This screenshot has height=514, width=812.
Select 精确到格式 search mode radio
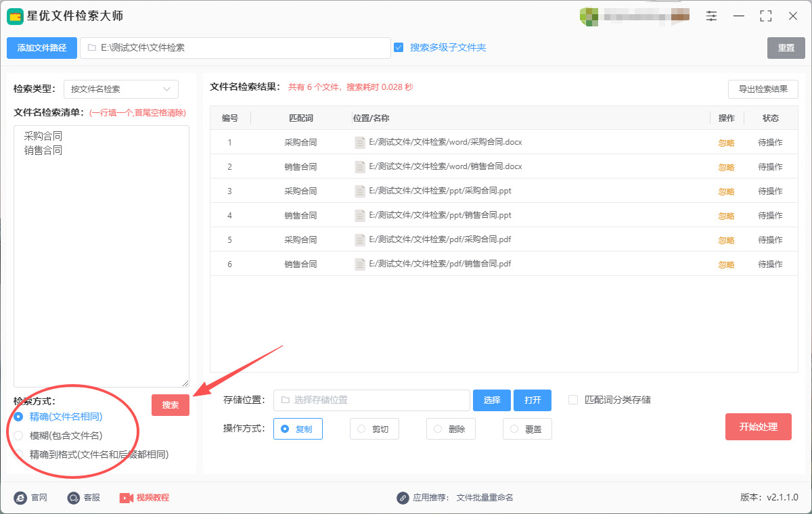tap(18, 454)
